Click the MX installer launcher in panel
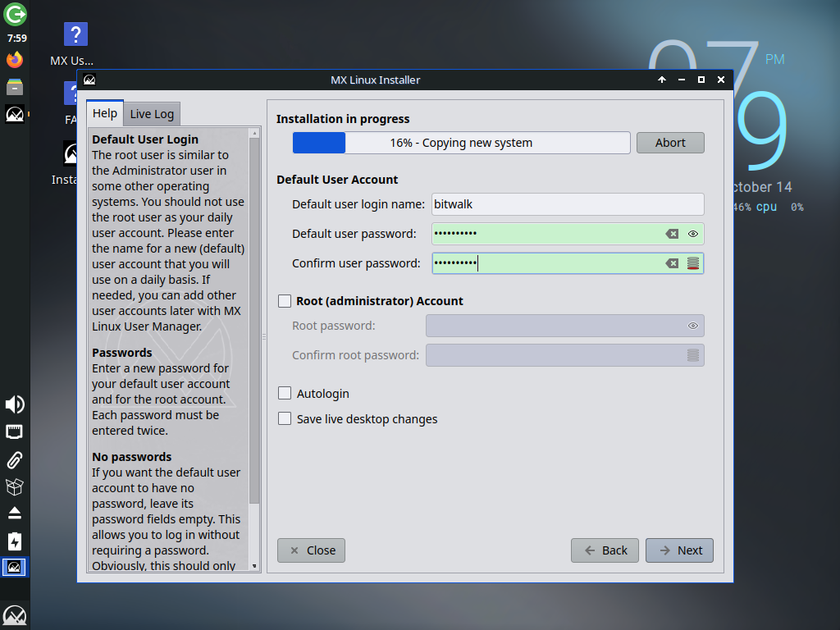840x630 pixels. [15, 114]
